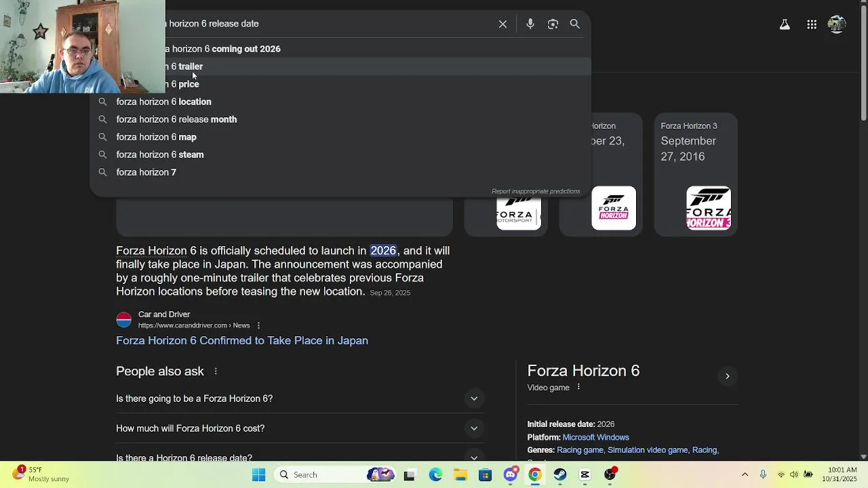Open Wi-Fi network tray icon
This screenshot has height=488, width=868.
pyautogui.click(x=781, y=474)
